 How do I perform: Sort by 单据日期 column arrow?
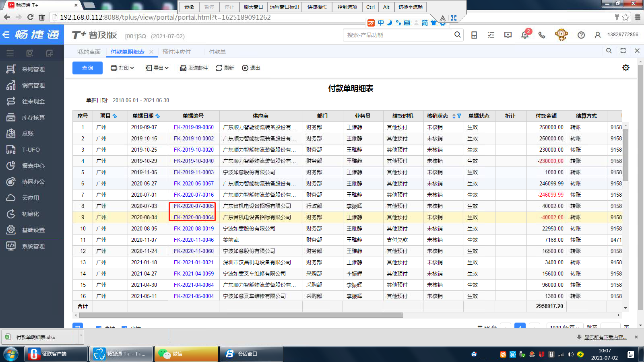pyautogui.click(x=158, y=116)
